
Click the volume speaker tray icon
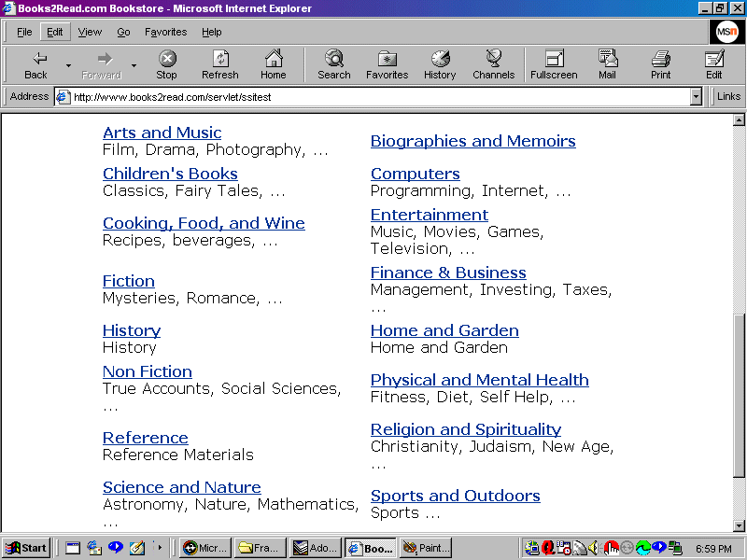point(594,548)
